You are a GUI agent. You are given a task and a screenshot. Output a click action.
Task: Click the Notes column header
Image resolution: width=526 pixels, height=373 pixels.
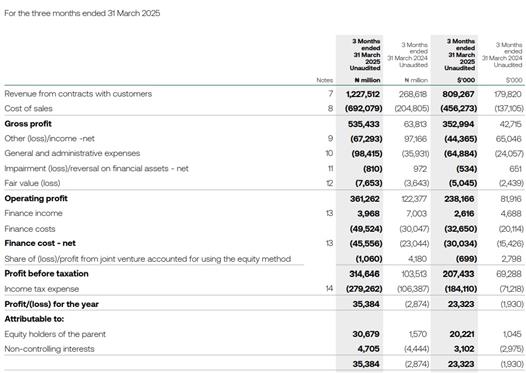pyautogui.click(x=325, y=80)
